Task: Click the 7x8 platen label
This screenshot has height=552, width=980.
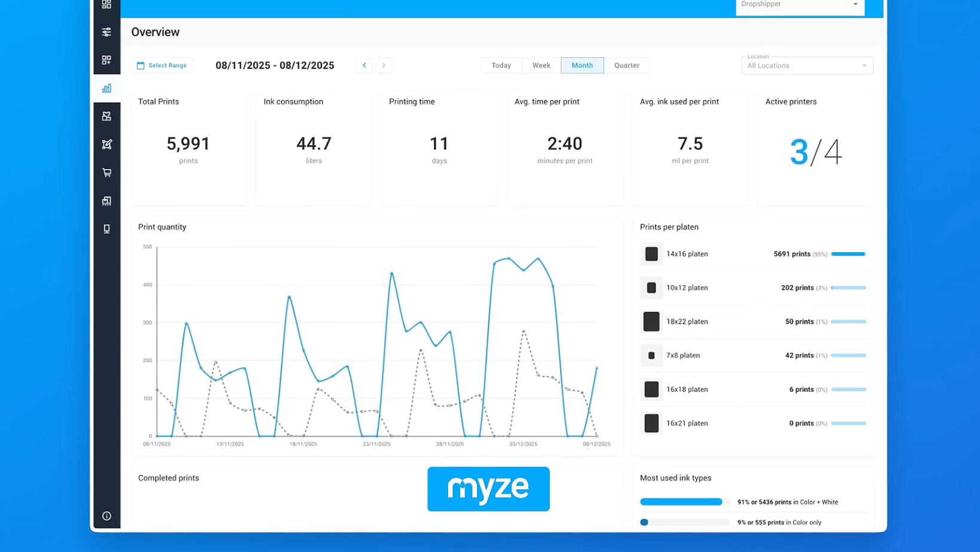Action: click(x=683, y=355)
